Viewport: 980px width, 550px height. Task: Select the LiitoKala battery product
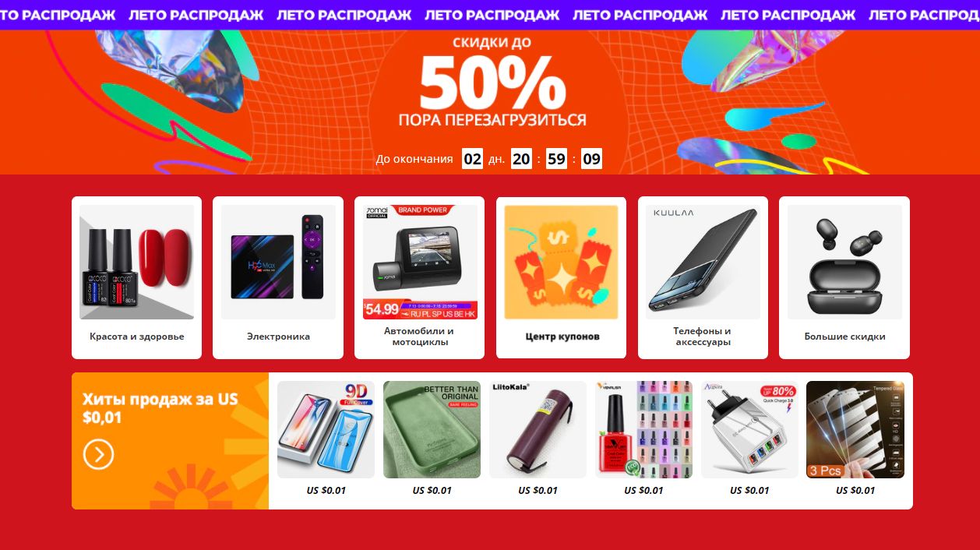[538, 429]
